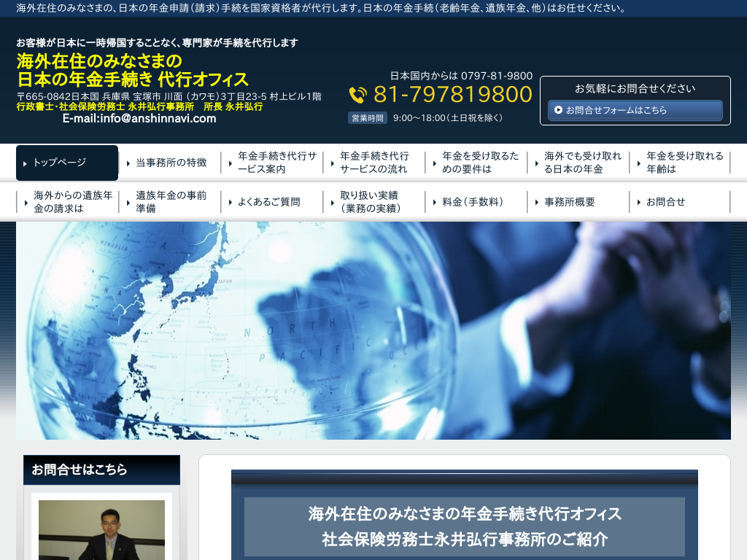Screen dimensions: 747x560
Task: Click the arrow beside トップページ
Action: click(26, 163)
